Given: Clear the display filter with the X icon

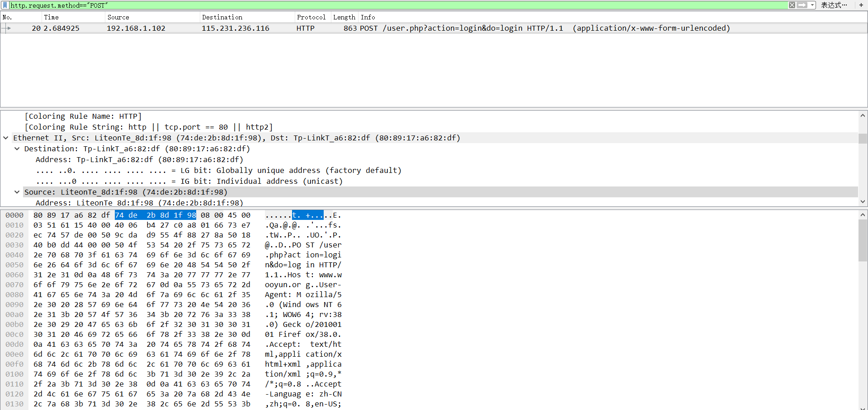Looking at the screenshot, I should [x=792, y=5].
